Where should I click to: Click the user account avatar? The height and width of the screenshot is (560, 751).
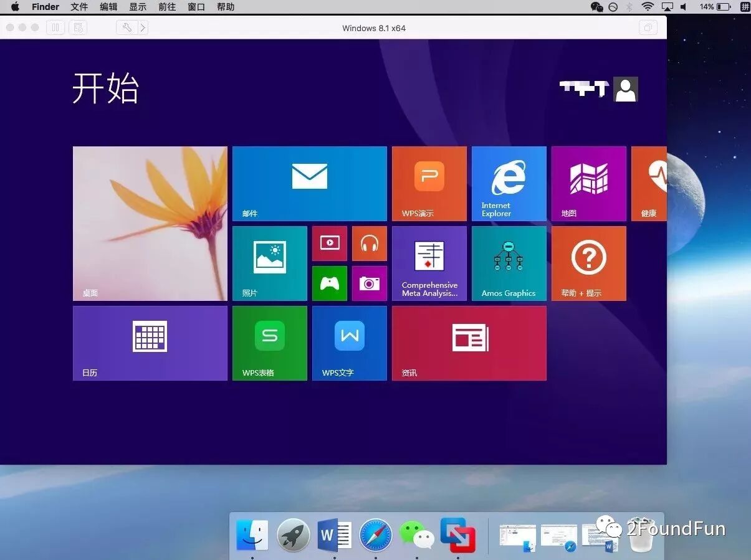point(626,89)
